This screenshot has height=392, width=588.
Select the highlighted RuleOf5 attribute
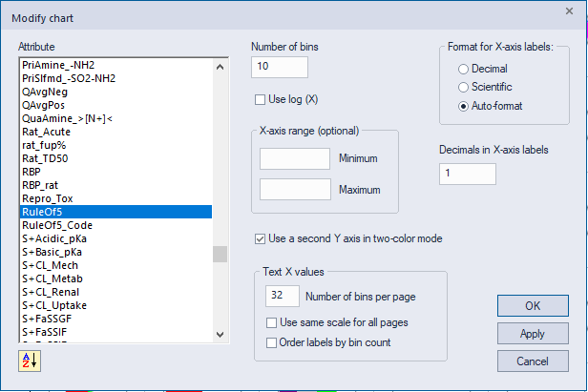pyautogui.click(x=115, y=212)
